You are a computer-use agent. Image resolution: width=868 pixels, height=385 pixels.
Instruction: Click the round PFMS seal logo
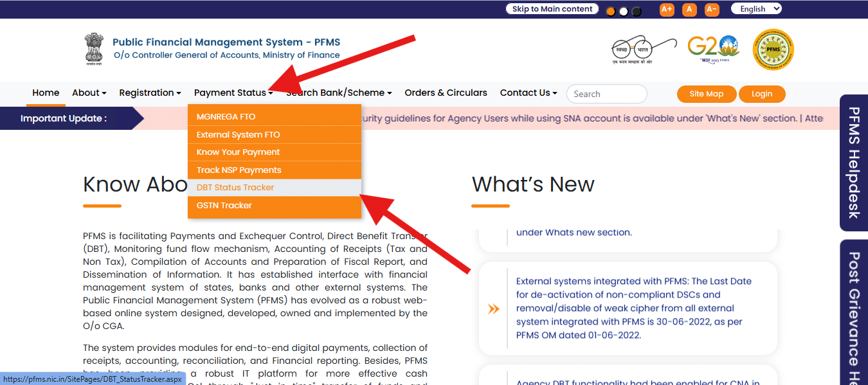click(773, 49)
